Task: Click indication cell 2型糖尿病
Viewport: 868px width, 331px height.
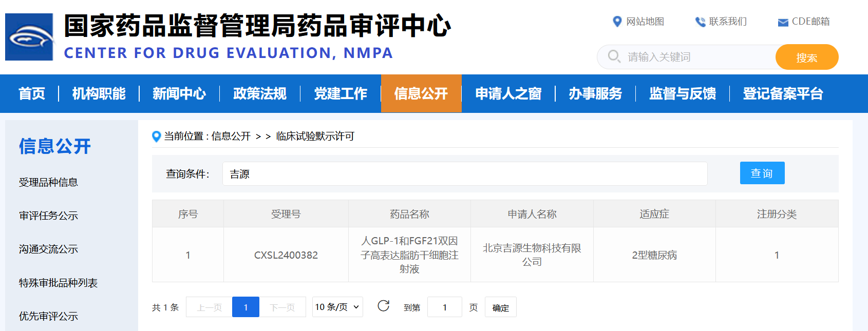Action: pyautogui.click(x=654, y=255)
